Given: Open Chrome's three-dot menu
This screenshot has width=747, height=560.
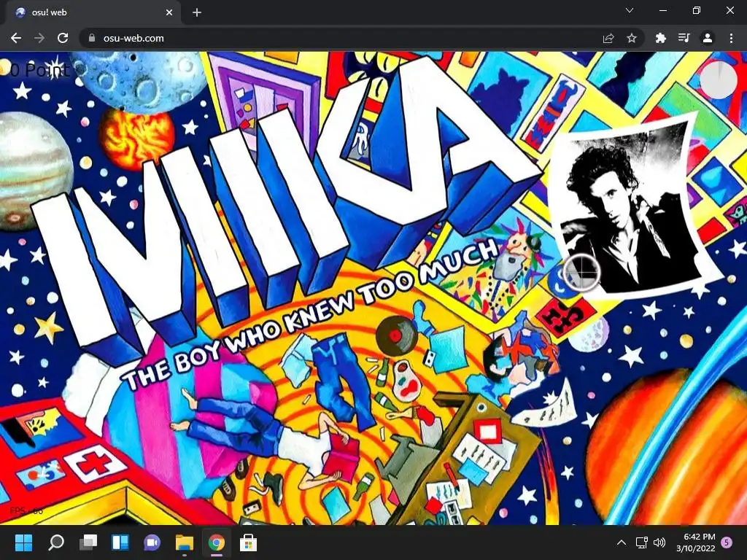Looking at the screenshot, I should pos(731,38).
